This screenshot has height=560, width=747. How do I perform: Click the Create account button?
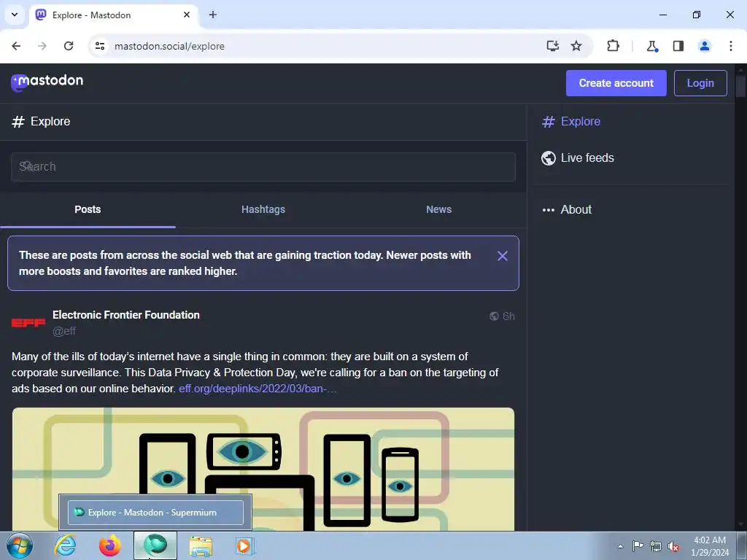(x=616, y=83)
